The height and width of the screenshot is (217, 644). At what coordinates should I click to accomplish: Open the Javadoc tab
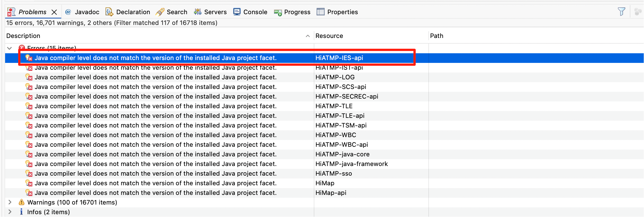[87, 12]
